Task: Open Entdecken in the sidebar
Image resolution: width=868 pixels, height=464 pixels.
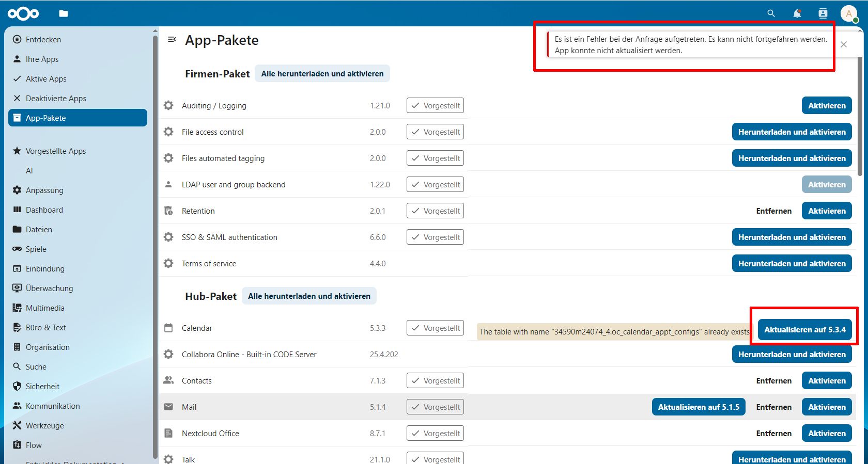Action: (78, 39)
